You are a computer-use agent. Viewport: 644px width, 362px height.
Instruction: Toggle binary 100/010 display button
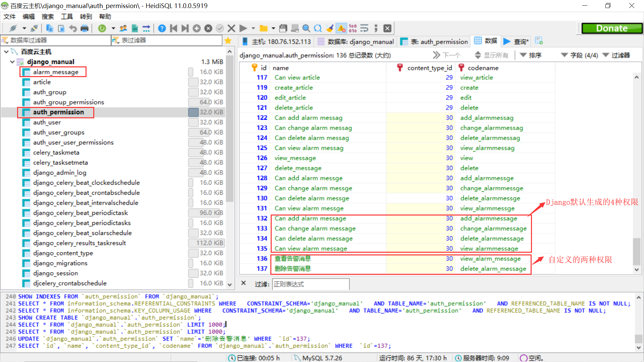353,28
